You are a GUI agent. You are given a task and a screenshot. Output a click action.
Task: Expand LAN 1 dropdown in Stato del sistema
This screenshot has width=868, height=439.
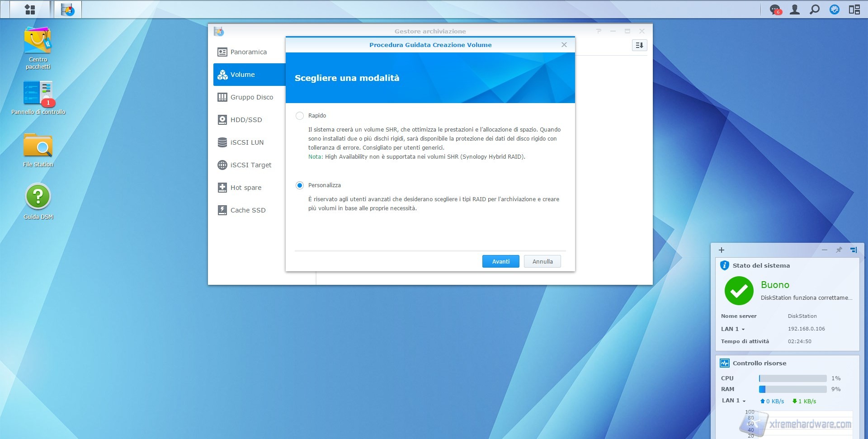[x=743, y=329]
